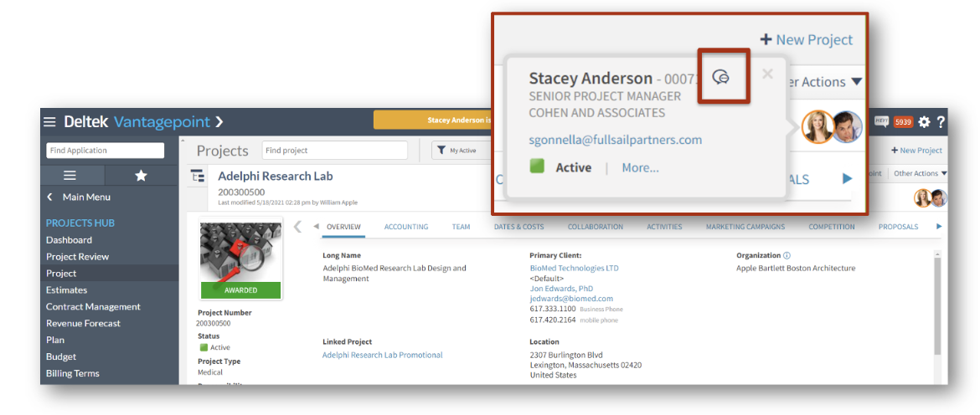Screen dimensions: 980x415
Task: Close the Stacey Anderson contact popup
Action: tap(768, 74)
